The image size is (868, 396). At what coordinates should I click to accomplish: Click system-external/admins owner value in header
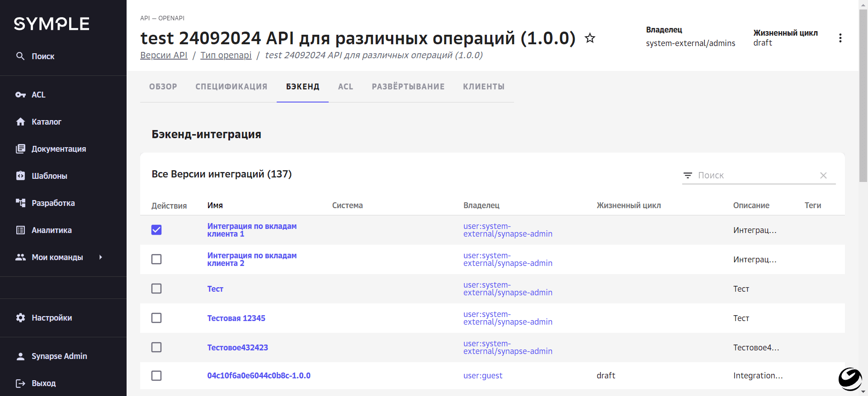690,43
